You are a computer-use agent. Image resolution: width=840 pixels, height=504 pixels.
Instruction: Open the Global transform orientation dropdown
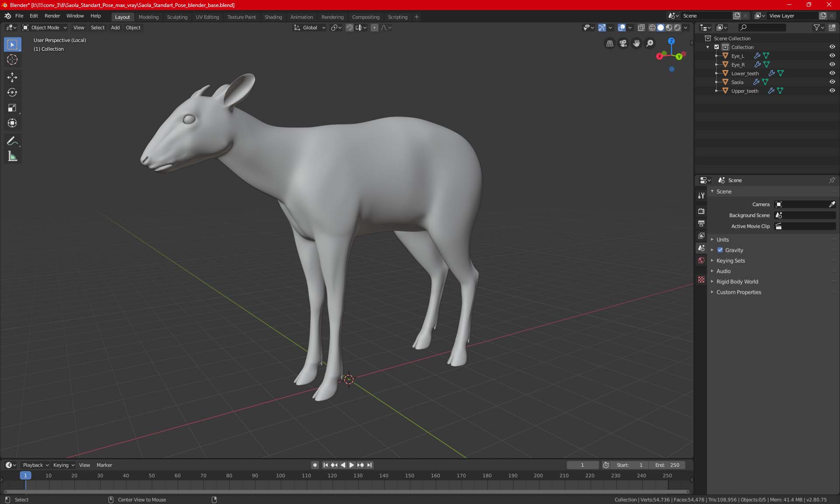tap(310, 28)
